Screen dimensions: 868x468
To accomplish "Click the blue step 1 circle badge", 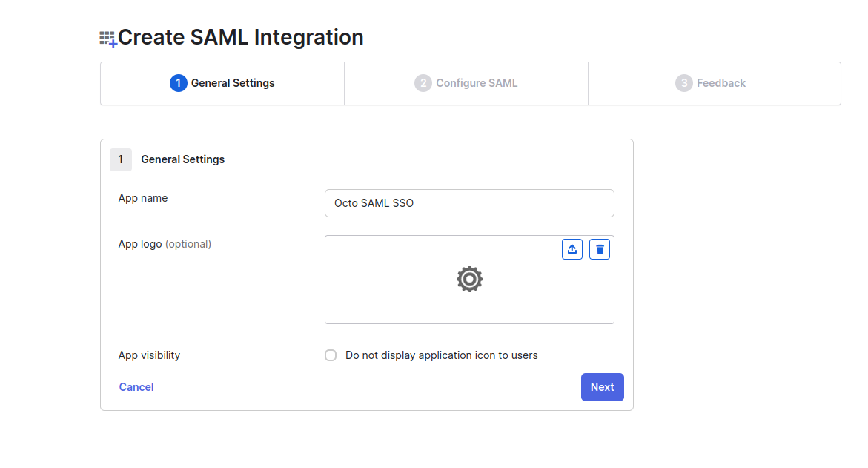I will click(x=178, y=83).
